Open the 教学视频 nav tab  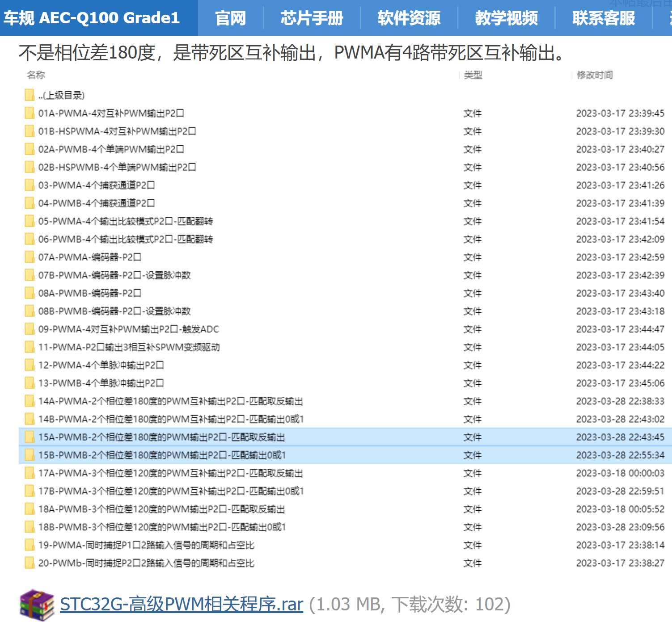[506, 18]
